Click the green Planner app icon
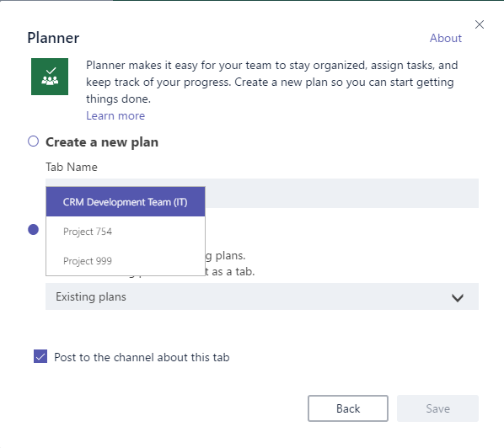This screenshot has height=448, width=504. point(50,77)
